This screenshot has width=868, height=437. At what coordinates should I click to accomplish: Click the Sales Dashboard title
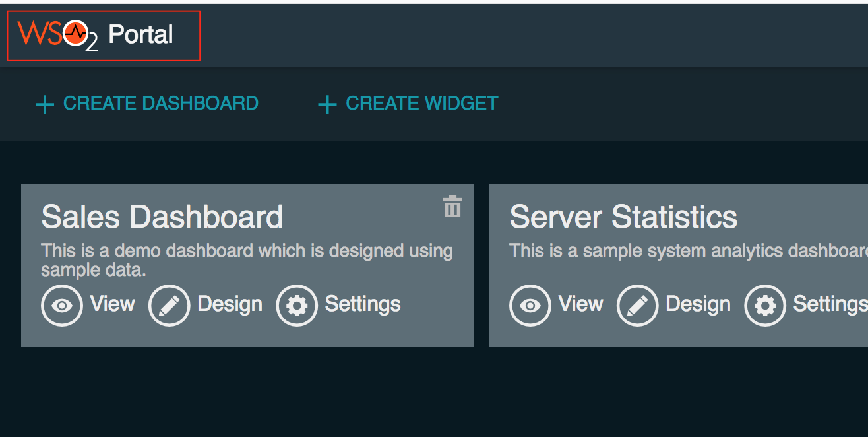coord(162,217)
